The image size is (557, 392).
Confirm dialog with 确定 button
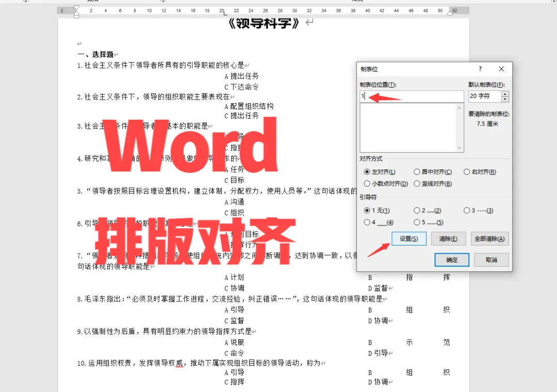pyautogui.click(x=452, y=260)
